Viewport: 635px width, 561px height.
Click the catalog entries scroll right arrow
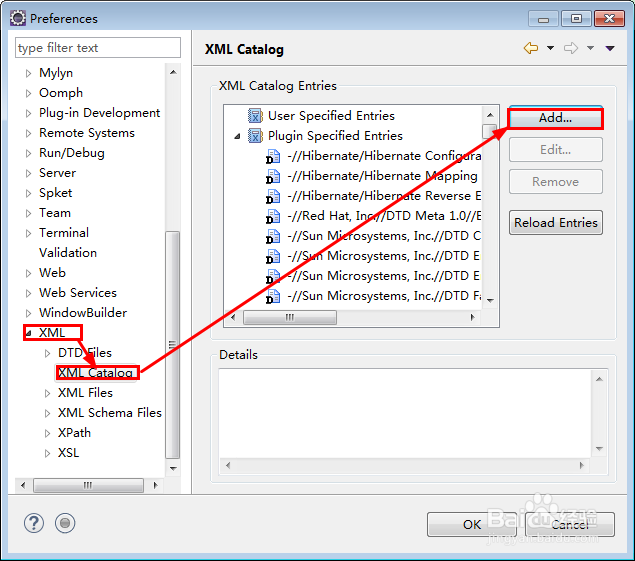(472, 317)
